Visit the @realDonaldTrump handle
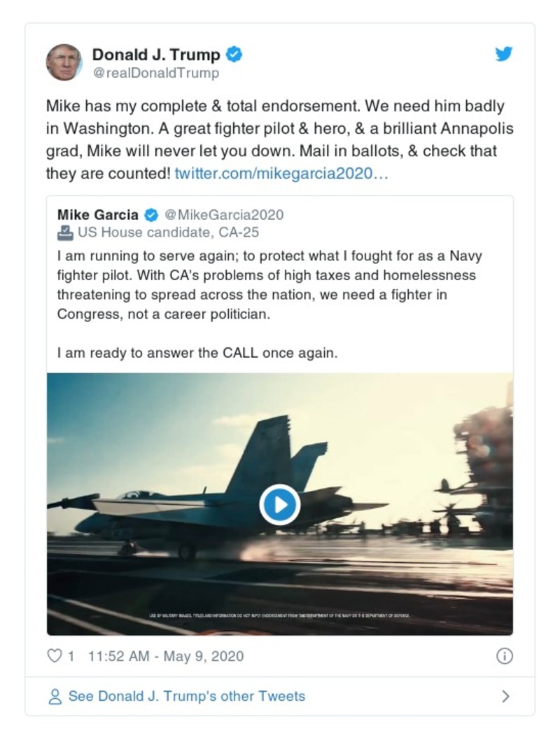 pyautogui.click(x=155, y=73)
